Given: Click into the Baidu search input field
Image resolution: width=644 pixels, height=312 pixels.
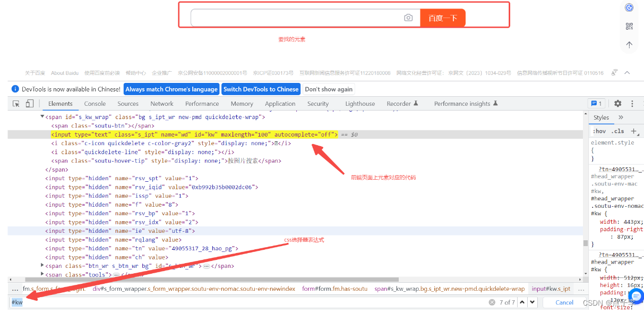Looking at the screenshot, I should pos(297,18).
